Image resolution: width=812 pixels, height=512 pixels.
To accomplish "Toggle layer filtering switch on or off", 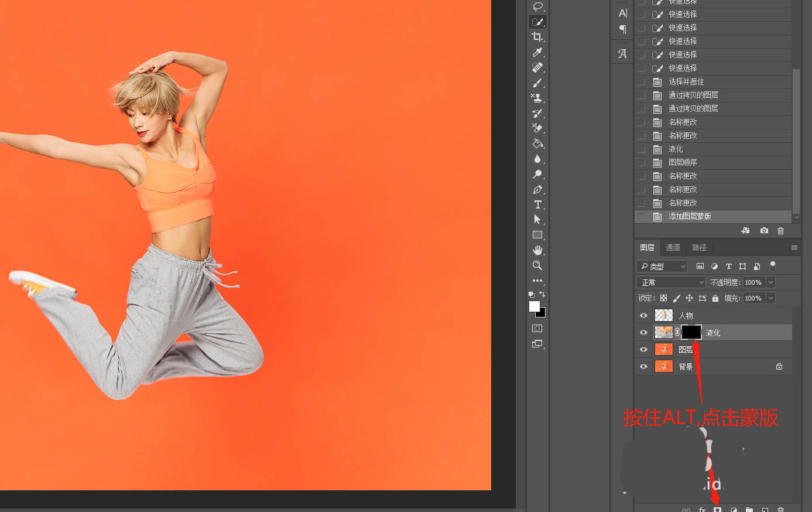I will point(772,265).
